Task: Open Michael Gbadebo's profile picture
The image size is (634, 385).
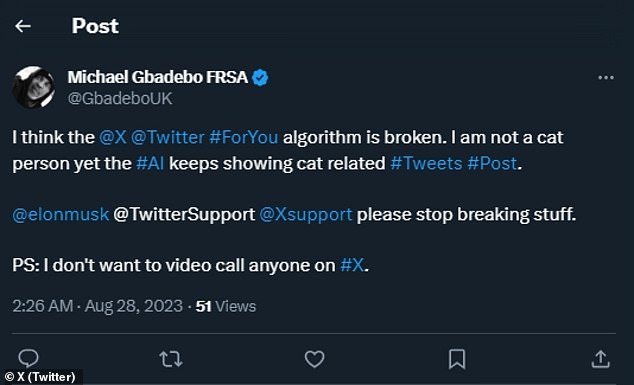Action: [33, 87]
